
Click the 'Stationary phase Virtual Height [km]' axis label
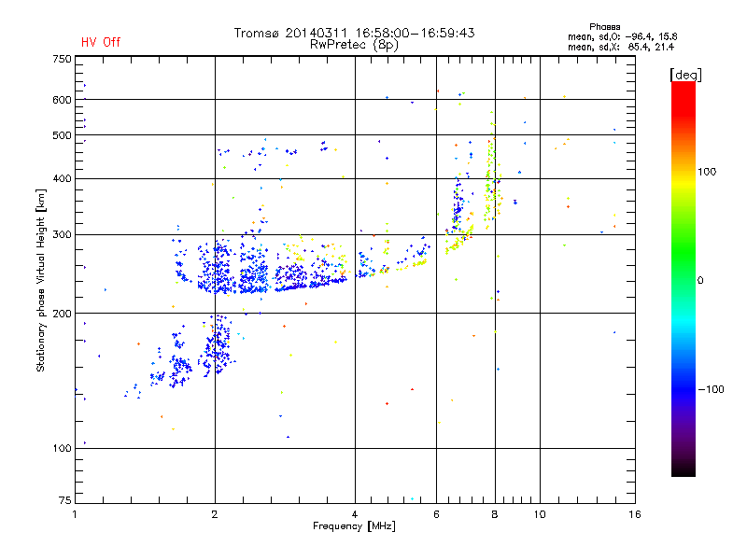pyautogui.click(x=41, y=280)
